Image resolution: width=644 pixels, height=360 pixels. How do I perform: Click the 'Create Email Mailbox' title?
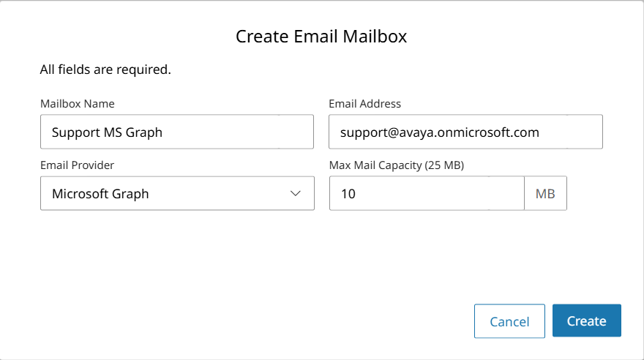coord(321,36)
